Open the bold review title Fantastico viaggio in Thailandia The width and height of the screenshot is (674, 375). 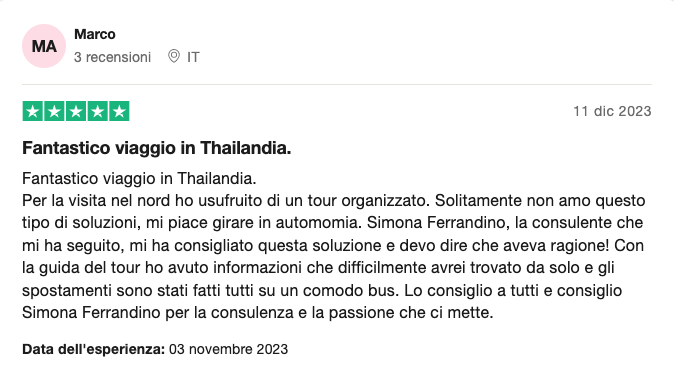[x=156, y=148]
